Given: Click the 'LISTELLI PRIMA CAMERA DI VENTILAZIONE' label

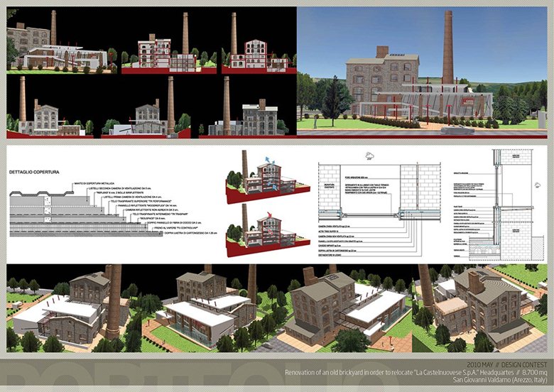Looking at the screenshot, I should point(133,197).
